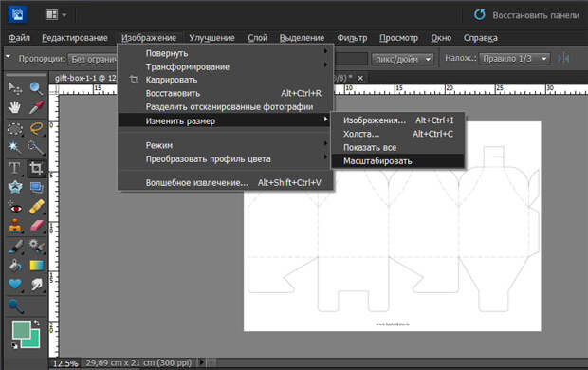The height and width of the screenshot is (370, 588).
Task: Click the swap width/height icon in options bar
Action: pyautogui.click(x=563, y=59)
